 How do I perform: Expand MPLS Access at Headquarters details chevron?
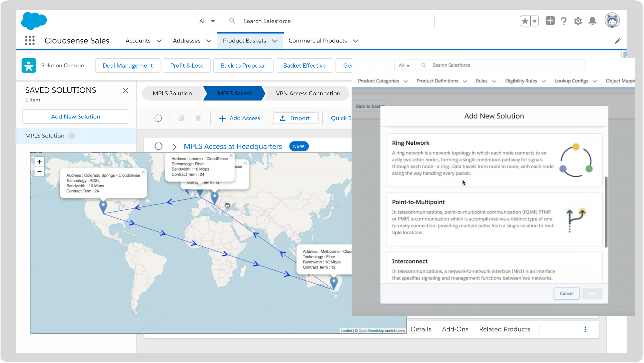point(174,147)
